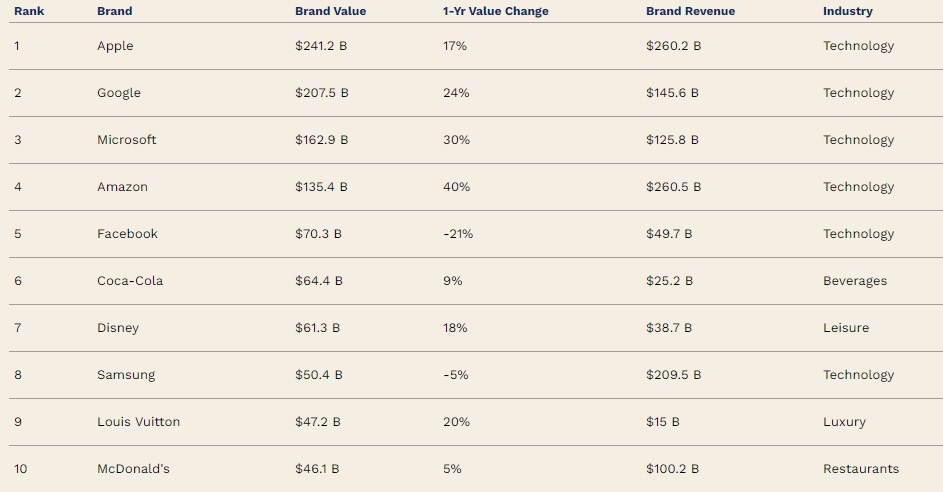Open the Louis Vuitton entry
Screen dimensions: 943x492
click(138, 422)
